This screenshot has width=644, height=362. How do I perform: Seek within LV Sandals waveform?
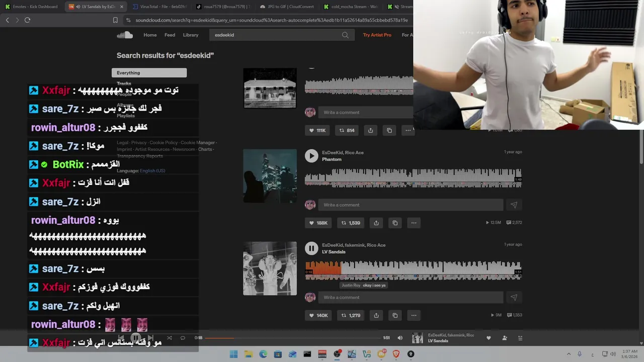tap(413, 270)
